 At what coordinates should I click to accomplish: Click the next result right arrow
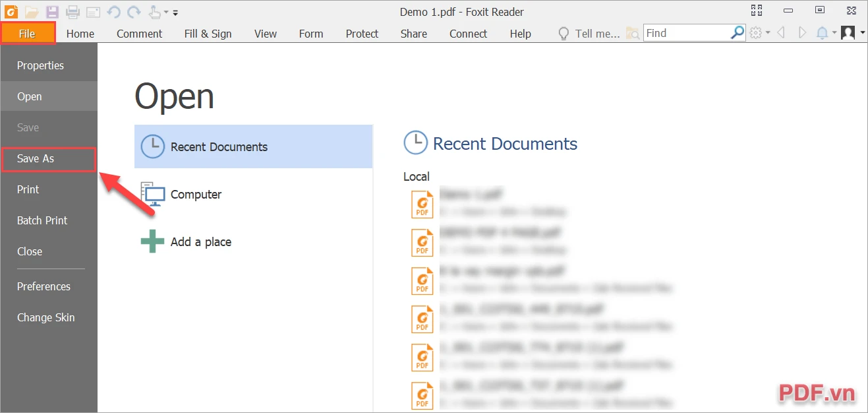tap(802, 32)
